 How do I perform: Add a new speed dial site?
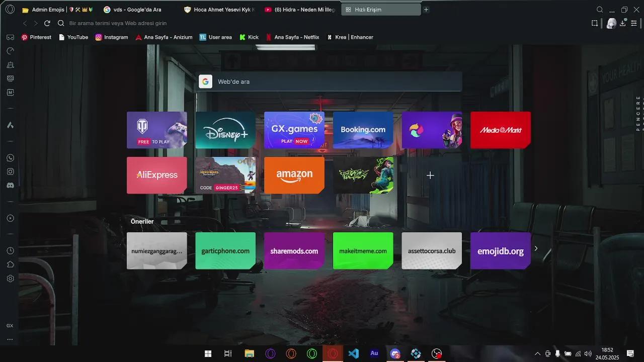430,175
